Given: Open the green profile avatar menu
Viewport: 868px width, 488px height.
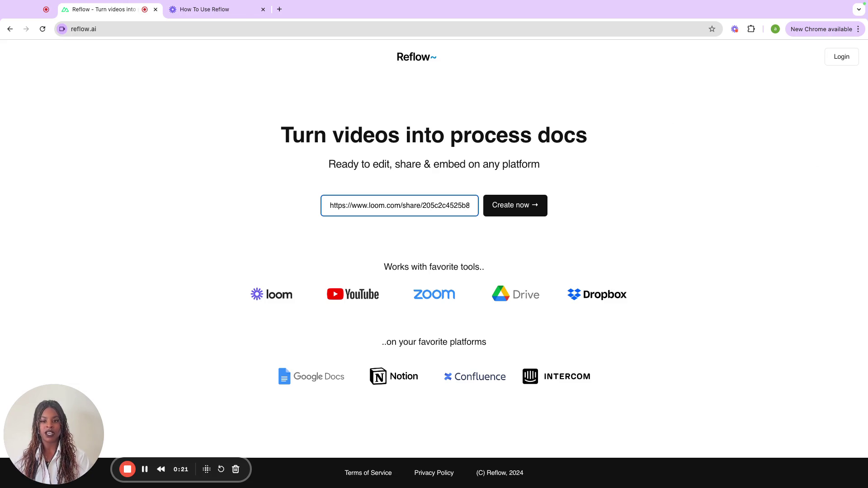Looking at the screenshot, I should tap(775, 29).
